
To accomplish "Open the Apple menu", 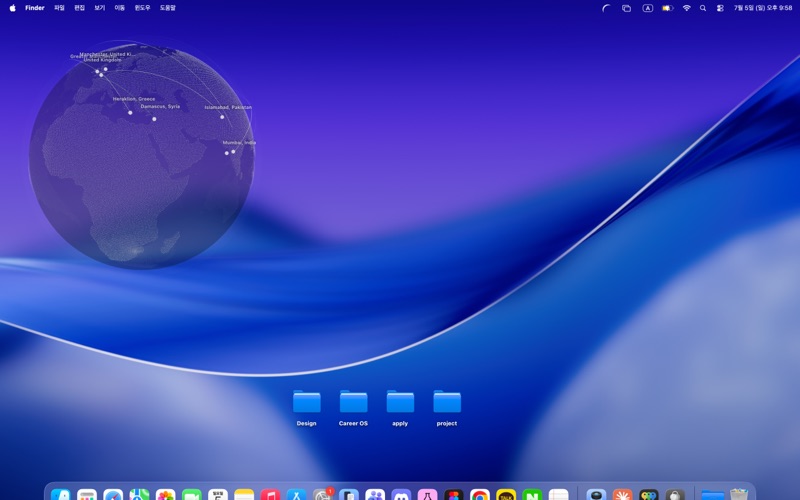I will (12, 8).
